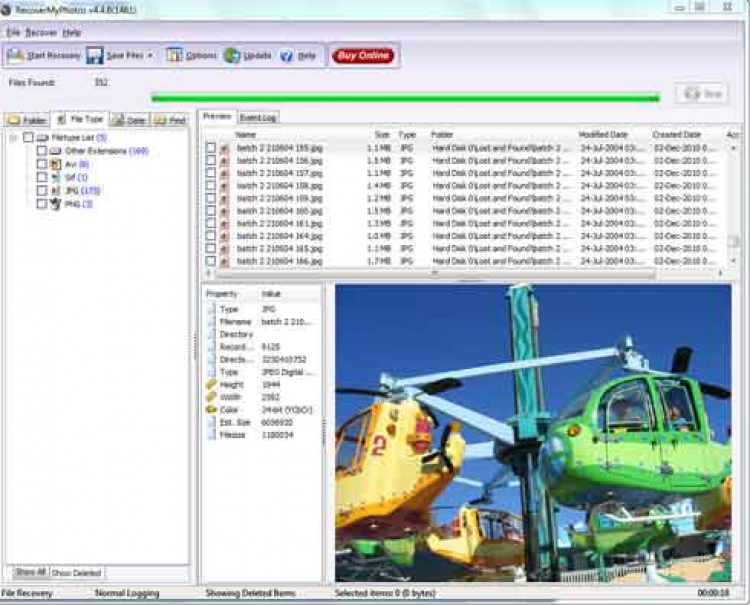Viewport: 750px width, 605px height.
Task: Click the PNG file type icon in tree
Action: coord(56,204)
